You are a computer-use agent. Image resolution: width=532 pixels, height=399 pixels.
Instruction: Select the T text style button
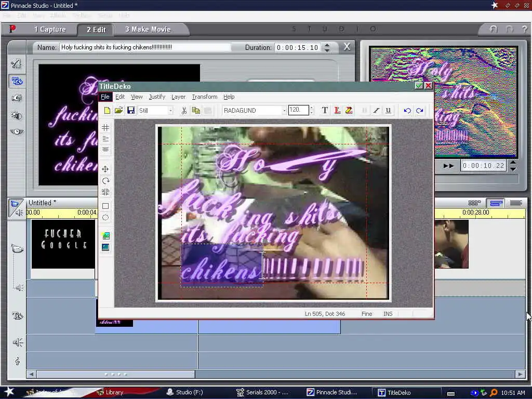point(325,110)
